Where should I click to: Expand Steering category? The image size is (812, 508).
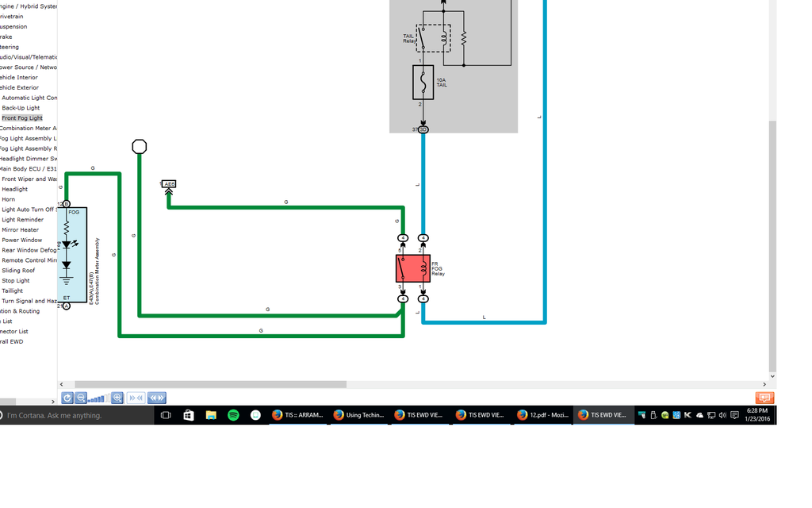pyautogui.click(x=10, y=47)
